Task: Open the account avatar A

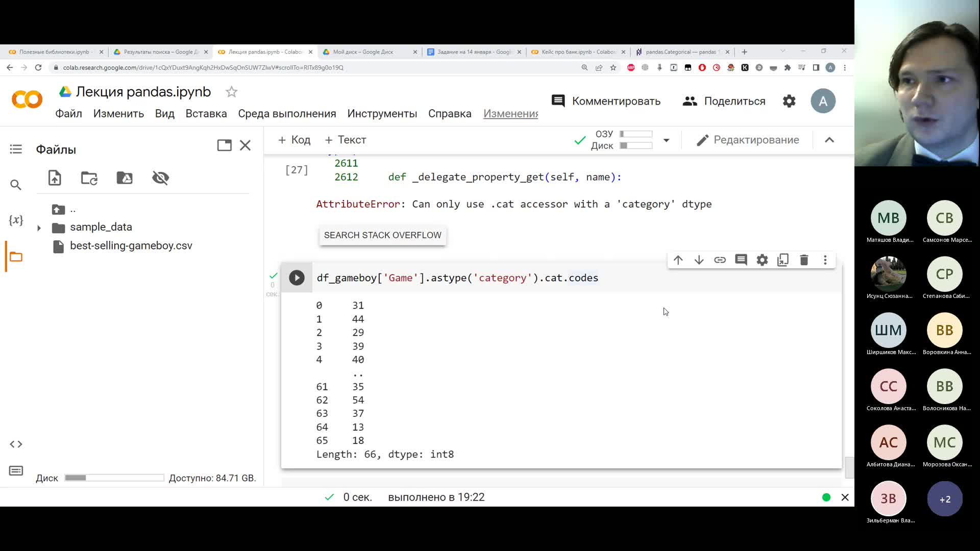Action: point(823,101)
